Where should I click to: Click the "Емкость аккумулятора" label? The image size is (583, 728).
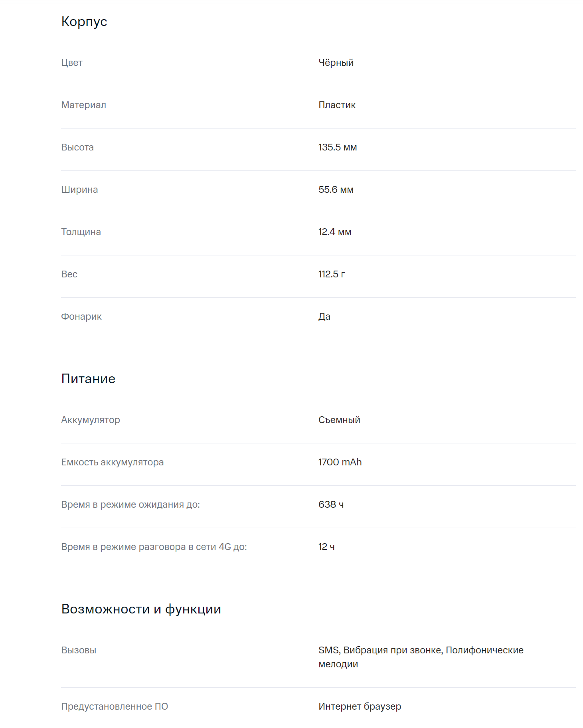pos(113,462)
